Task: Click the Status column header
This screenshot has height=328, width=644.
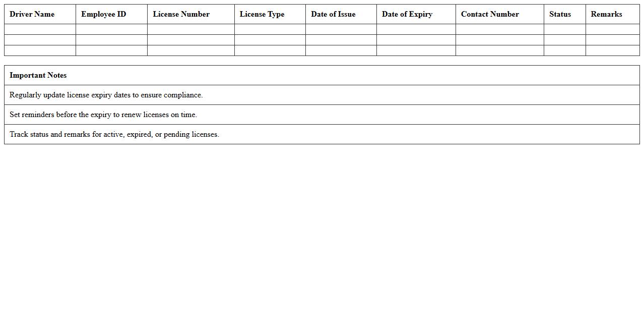Action: [560, 14]
